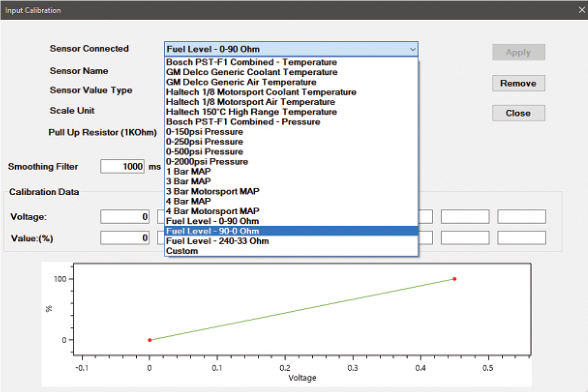Viewport: 588px width, 392px height.
Task: Click the Scale Unit label
Action: pos(72,111)
